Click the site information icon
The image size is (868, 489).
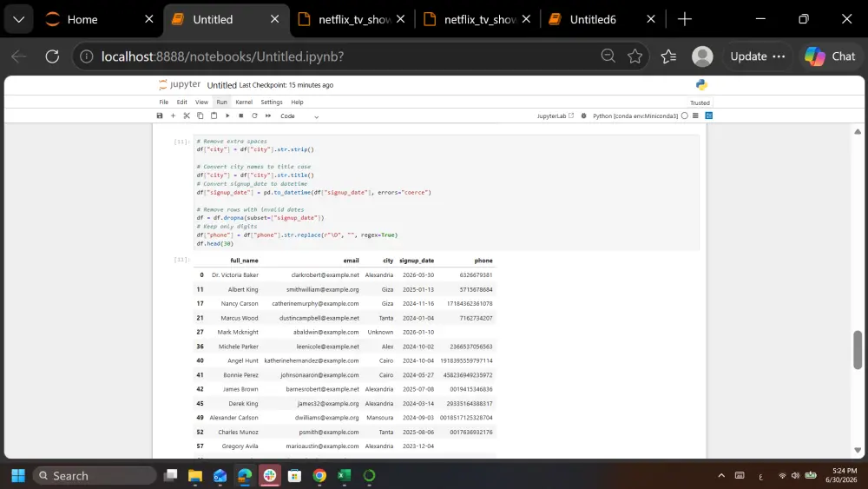click(x=86, y=56)
